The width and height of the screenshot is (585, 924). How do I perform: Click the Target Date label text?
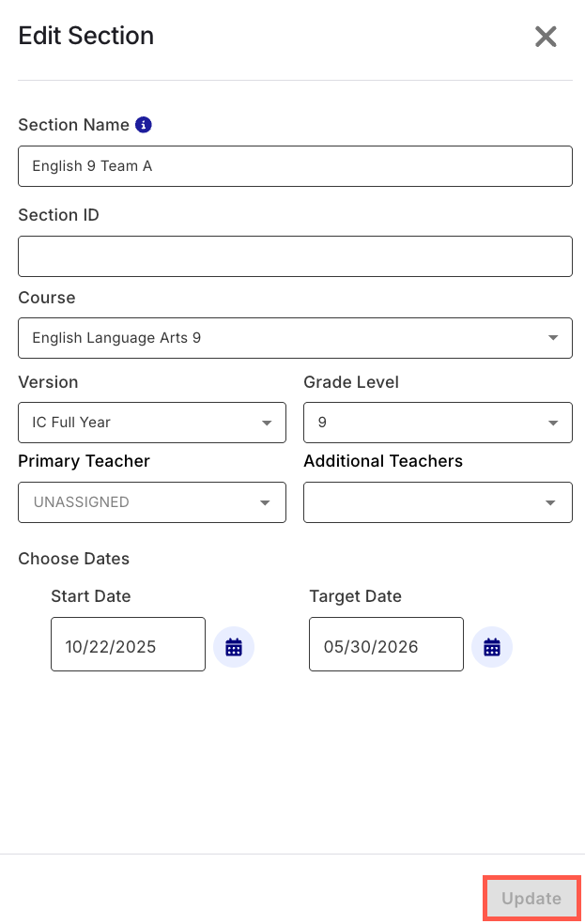click(x=355, y=596)
